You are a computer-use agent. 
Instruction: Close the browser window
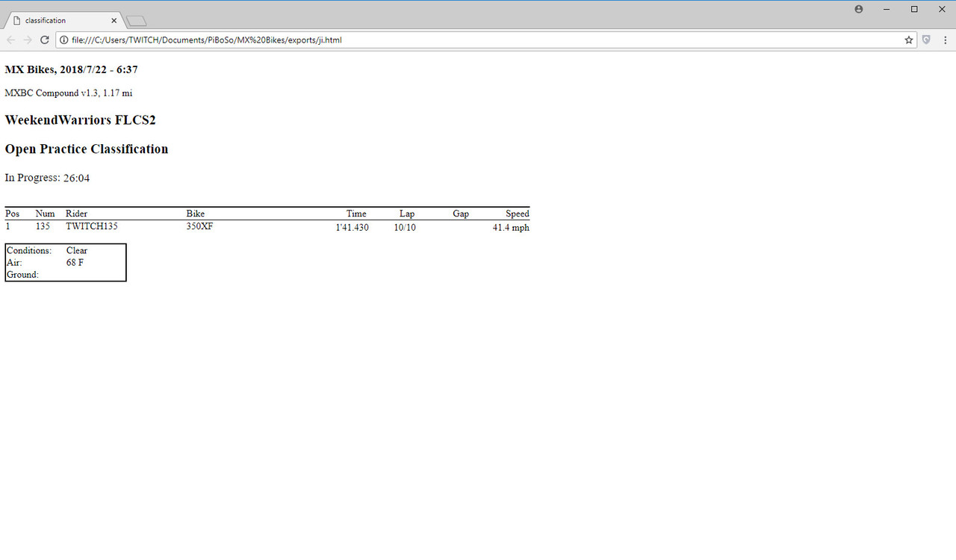[942, 9]
